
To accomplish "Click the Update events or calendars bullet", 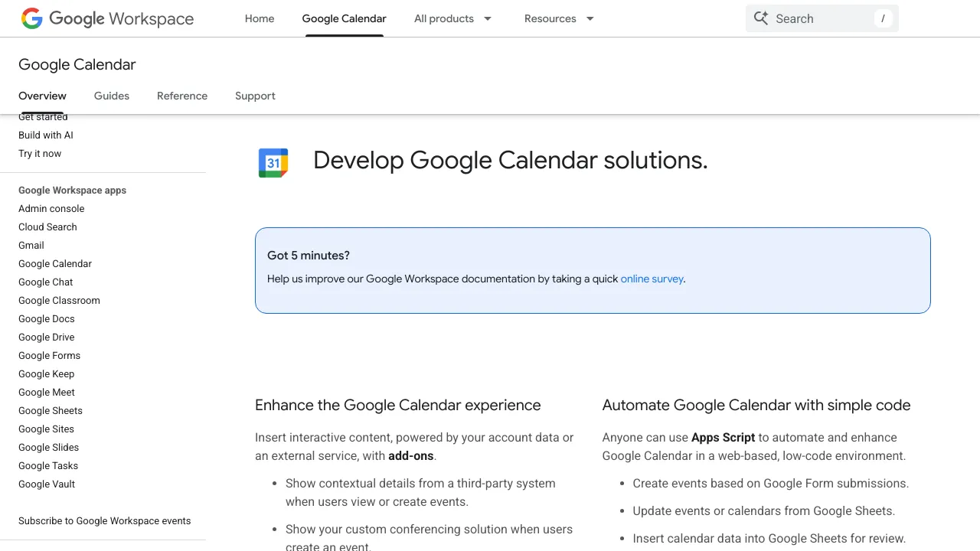I will 764,510.
